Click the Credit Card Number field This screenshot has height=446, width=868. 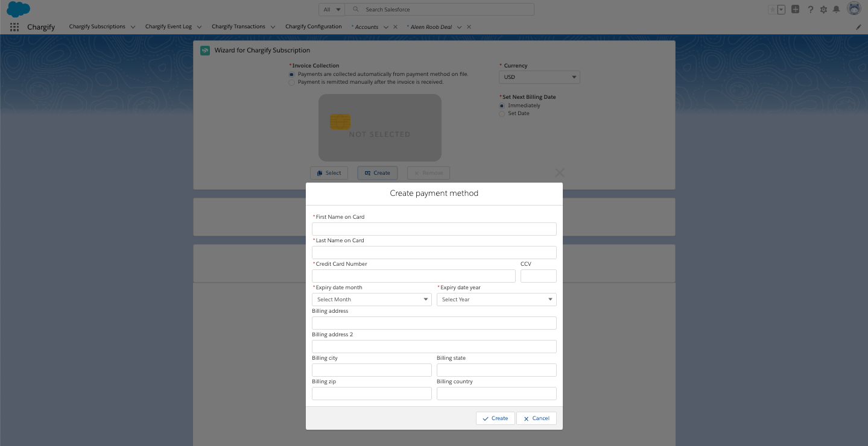pos(413,276)
